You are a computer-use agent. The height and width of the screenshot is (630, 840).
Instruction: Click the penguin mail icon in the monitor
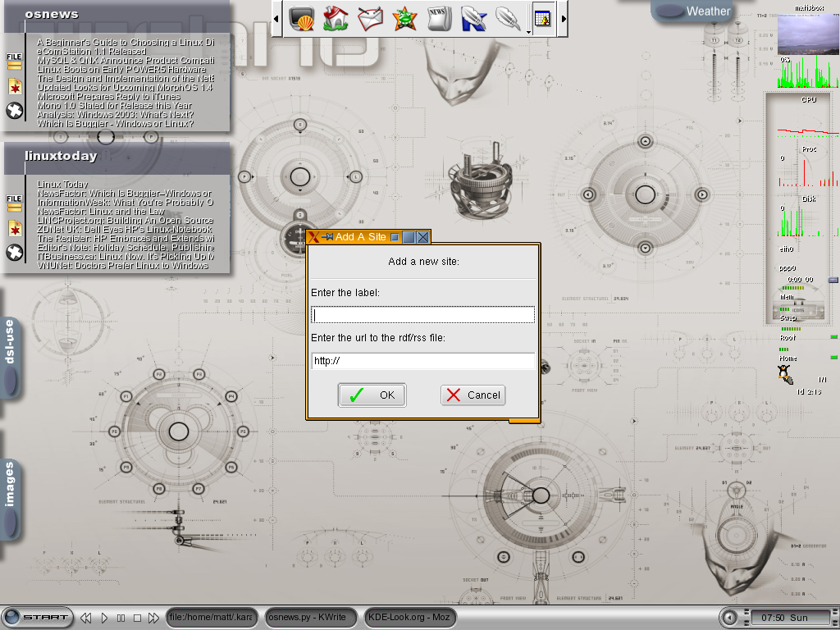pyautogui.click(x=785, y=374)
